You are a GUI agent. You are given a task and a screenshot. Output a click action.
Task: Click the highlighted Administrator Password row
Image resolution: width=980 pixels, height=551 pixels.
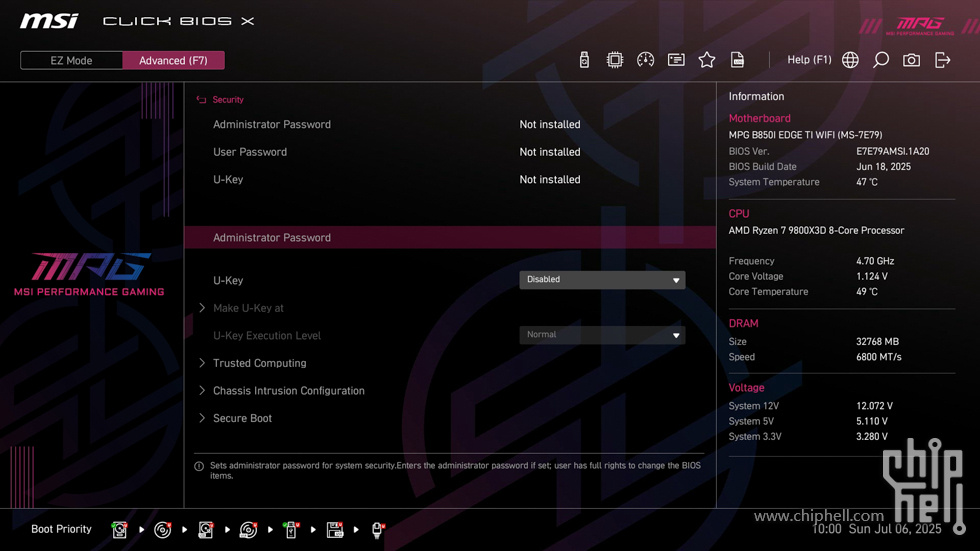click(x=450, y=237)
